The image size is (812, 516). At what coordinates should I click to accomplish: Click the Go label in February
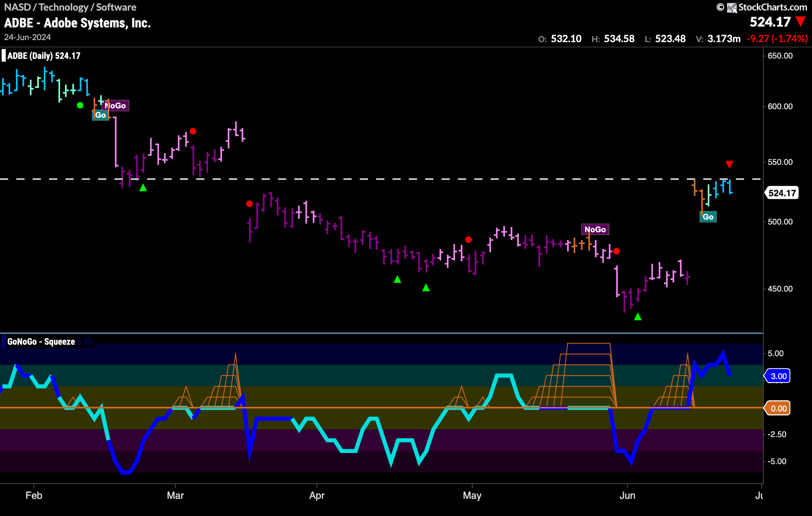tap(101, 115)
